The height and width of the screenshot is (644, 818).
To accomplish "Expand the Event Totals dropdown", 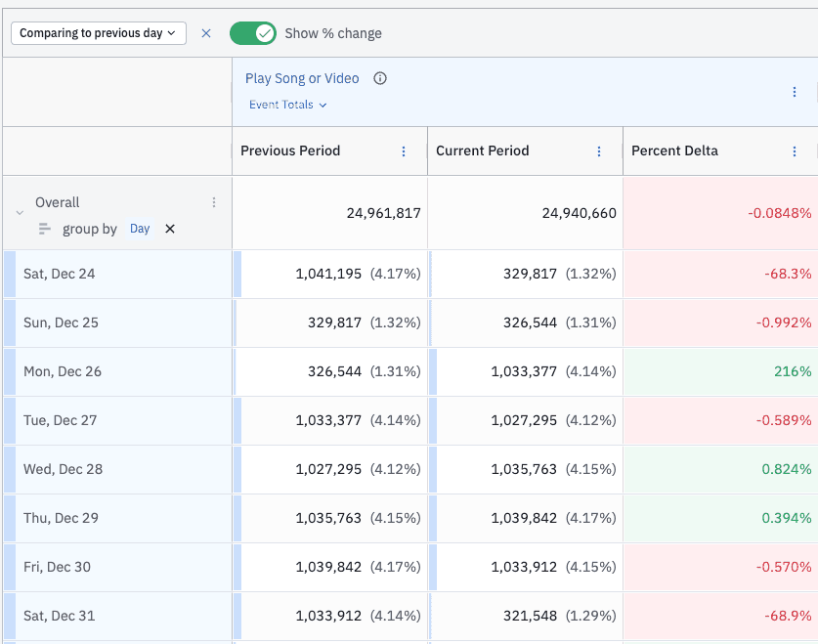I will [x=287, y=105].
